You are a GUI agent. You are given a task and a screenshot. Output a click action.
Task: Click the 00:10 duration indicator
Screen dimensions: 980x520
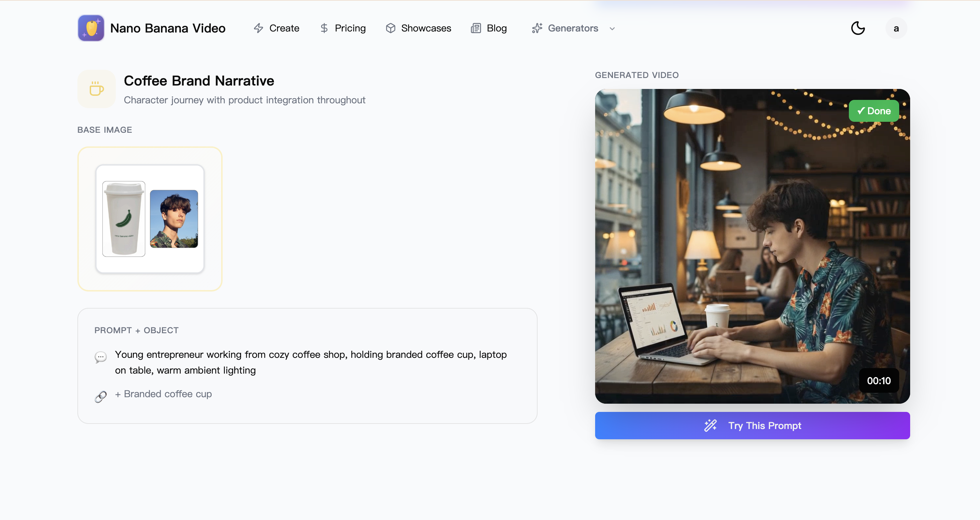(x=879, y=380)
